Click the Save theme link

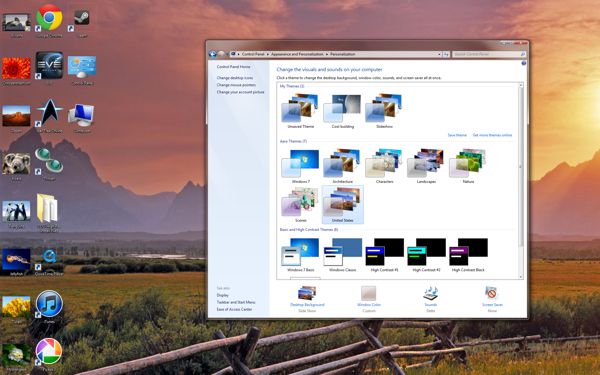pyautogui.click(x=457, y=135)
